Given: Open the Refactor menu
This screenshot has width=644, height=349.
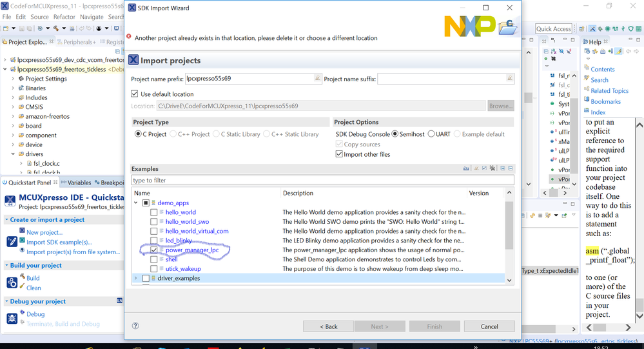Looking at the screenshot, I should 64,17.
